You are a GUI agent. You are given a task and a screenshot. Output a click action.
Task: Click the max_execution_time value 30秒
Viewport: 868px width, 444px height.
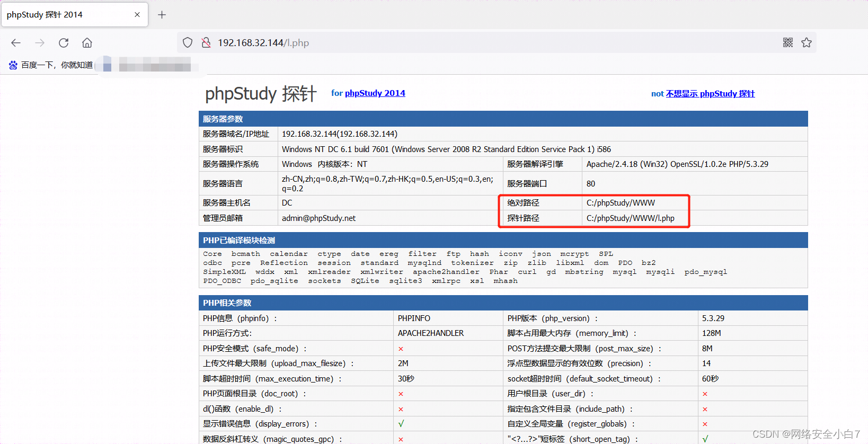pos(406,379)
